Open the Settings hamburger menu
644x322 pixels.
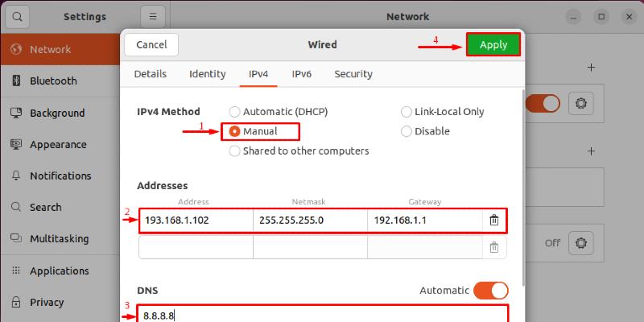point(152,16)
